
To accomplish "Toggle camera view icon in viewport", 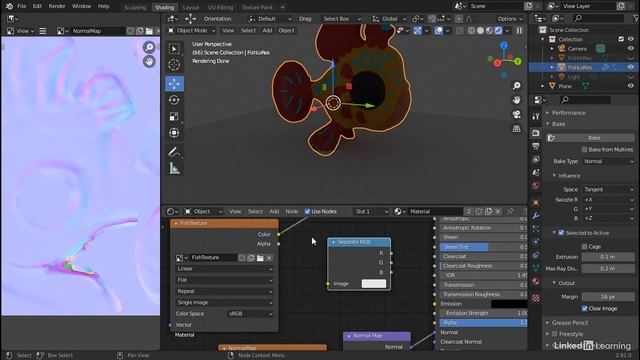I will (517, 114).
